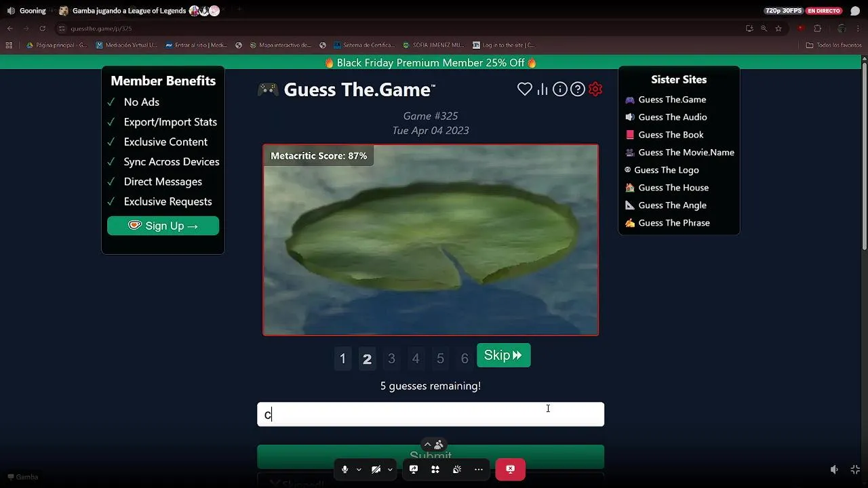Open the info circle icon

point(559,89)
